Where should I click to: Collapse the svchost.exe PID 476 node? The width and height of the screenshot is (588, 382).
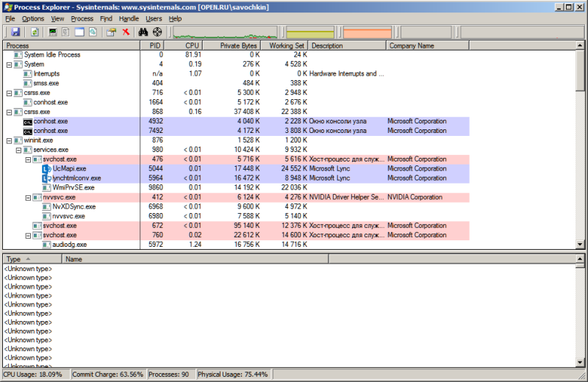tap(28, 159)
